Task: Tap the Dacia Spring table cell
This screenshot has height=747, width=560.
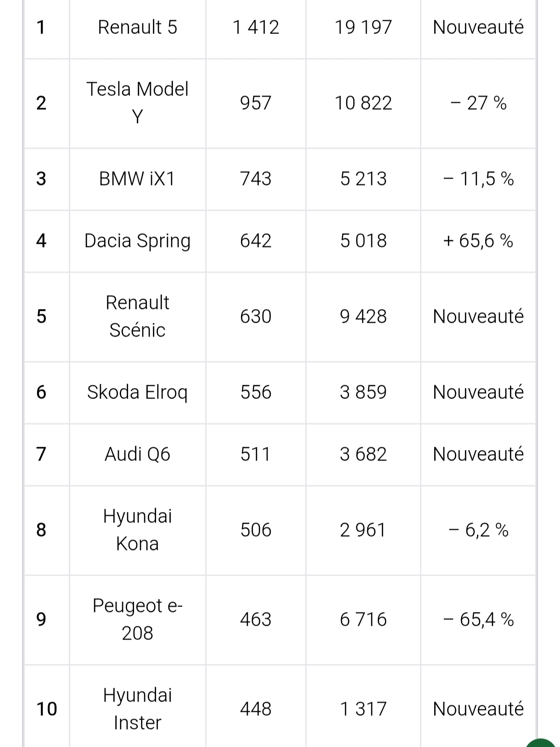Action: click(137, 241)
